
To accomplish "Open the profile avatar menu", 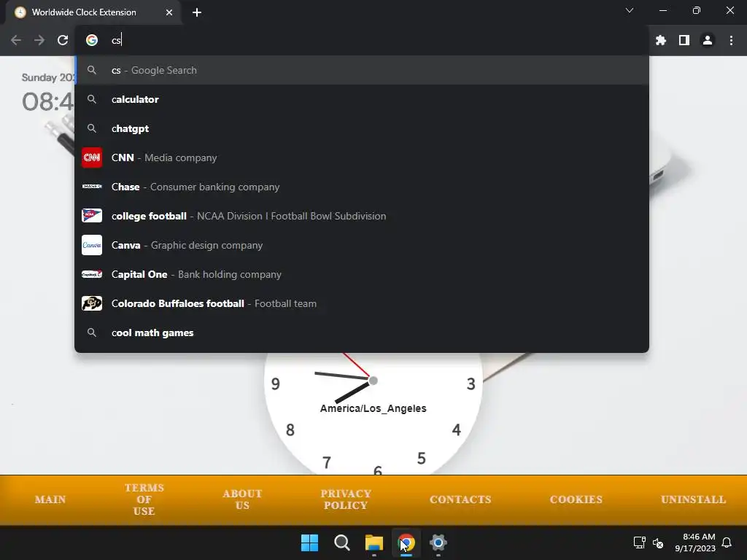I will pyautogui.click(x=708, y=41).
